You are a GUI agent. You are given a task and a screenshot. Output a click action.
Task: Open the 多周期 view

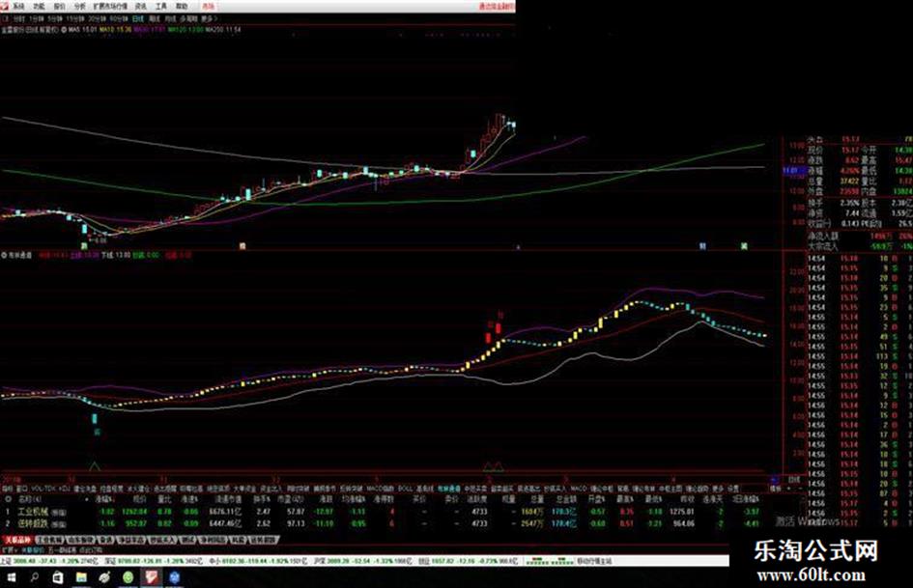click(188, 18)
